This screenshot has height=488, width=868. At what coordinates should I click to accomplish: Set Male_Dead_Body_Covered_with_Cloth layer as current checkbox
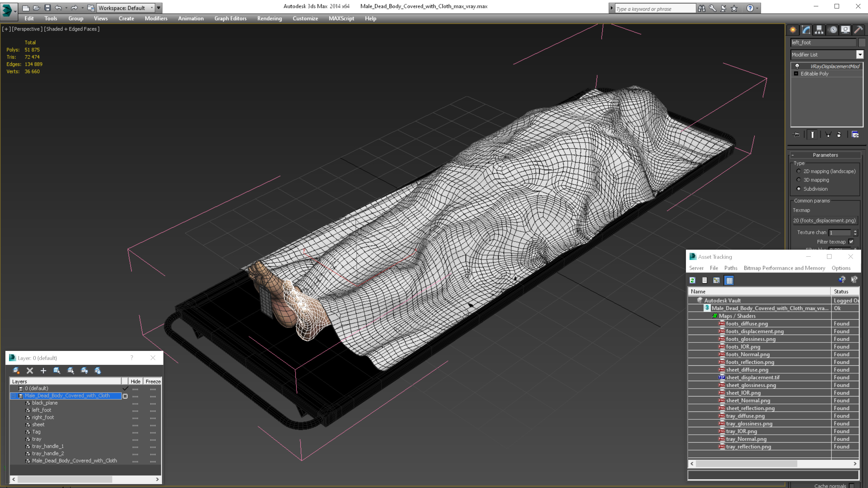click(x=125, y=396)
